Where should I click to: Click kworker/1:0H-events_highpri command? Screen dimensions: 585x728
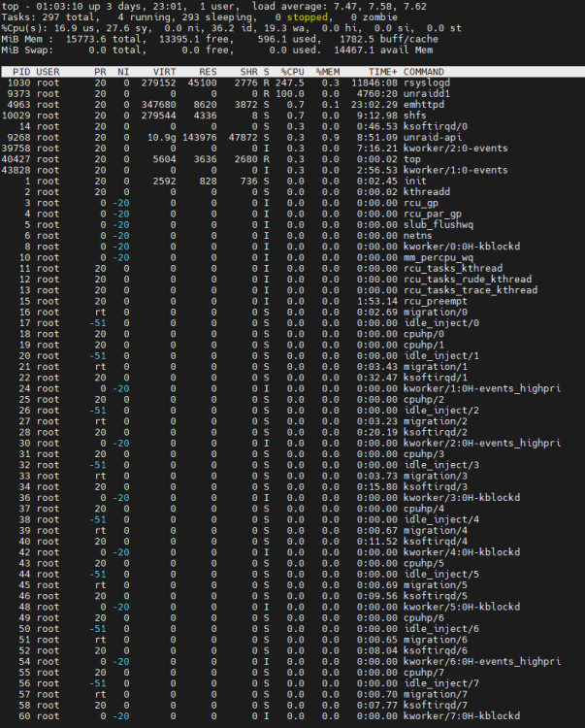pos(482,388)
